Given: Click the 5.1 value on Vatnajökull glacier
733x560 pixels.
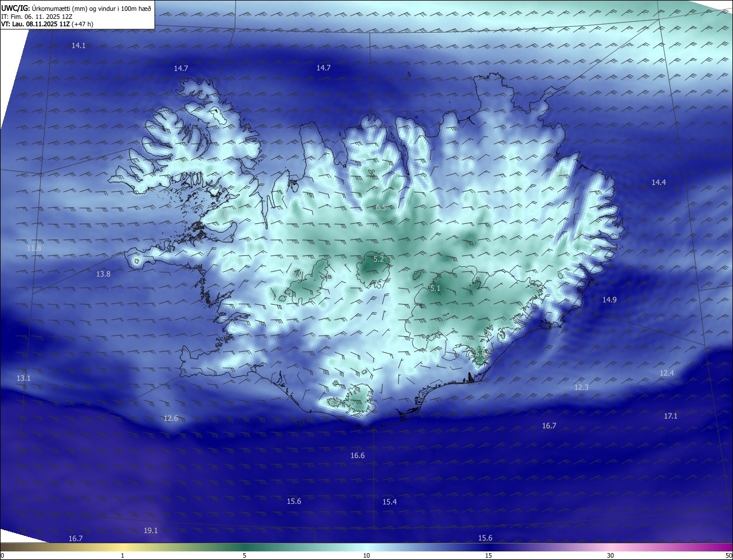Looking at the screenshot, I should [x=435, y=288].
